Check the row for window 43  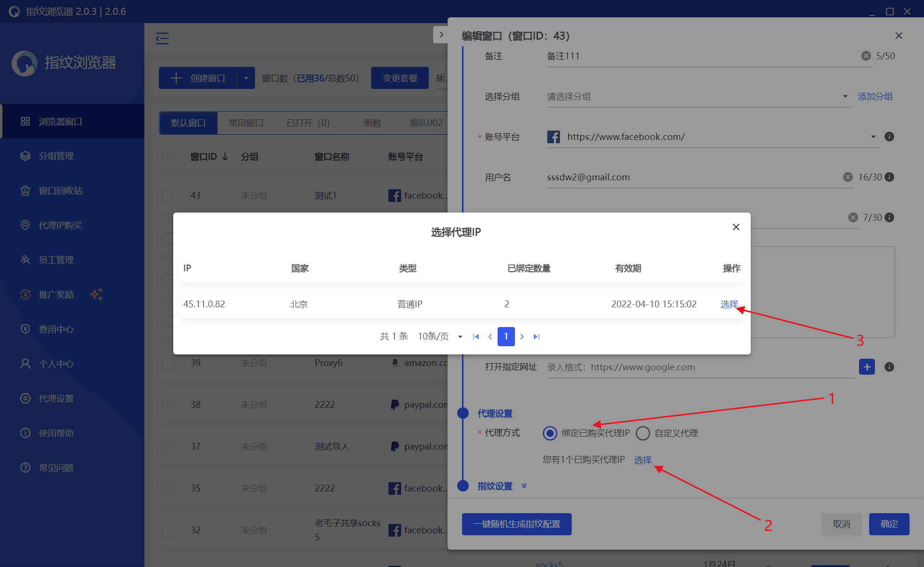tap(168, 196)
